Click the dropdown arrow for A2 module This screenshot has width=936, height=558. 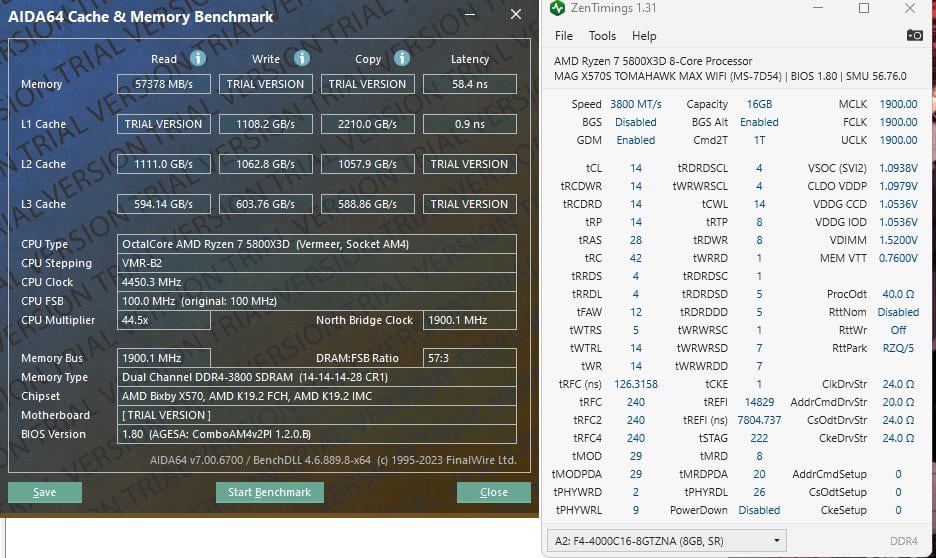pos(777,541)
